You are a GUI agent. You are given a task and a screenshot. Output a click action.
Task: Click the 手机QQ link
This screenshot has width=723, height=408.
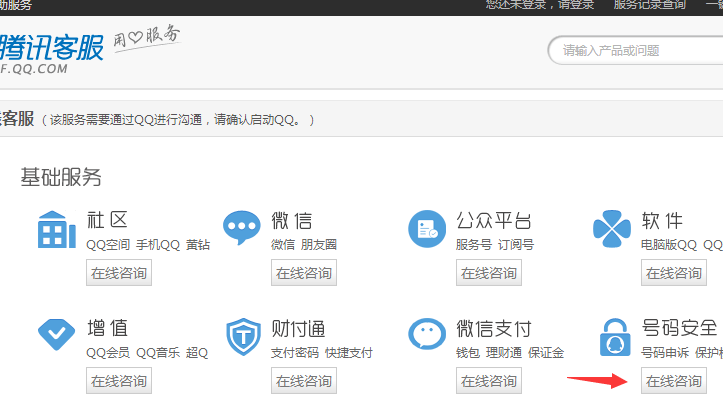(158, 244)
